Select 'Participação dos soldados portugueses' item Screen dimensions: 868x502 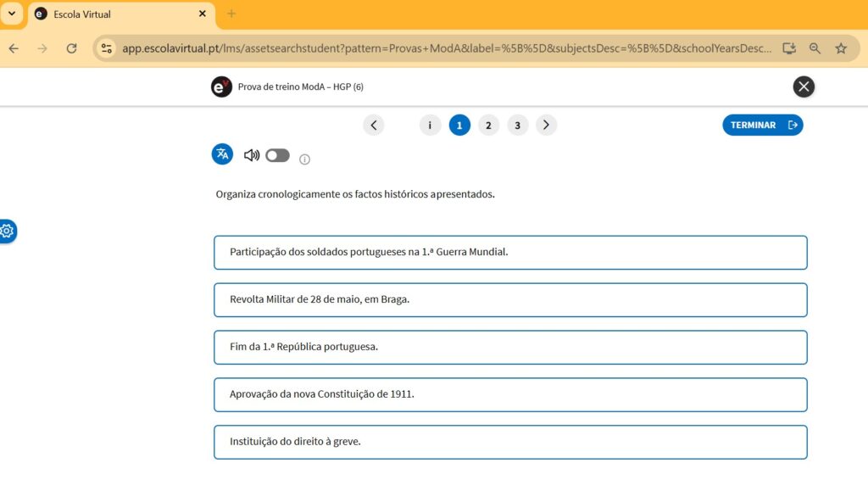pos(510,252)
